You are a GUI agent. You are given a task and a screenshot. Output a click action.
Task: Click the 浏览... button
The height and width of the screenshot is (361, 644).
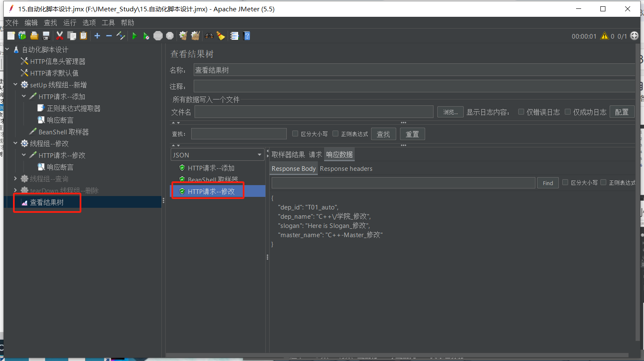point(450,112)
